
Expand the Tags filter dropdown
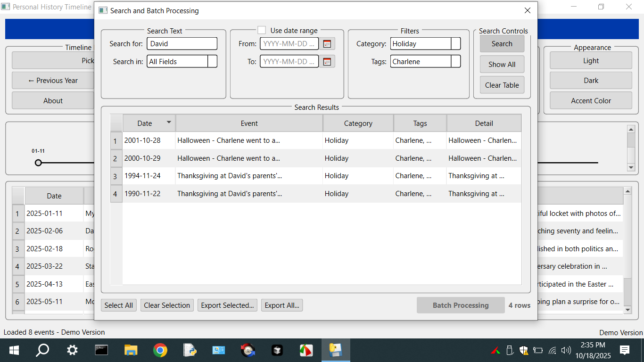tap(455, 61)
